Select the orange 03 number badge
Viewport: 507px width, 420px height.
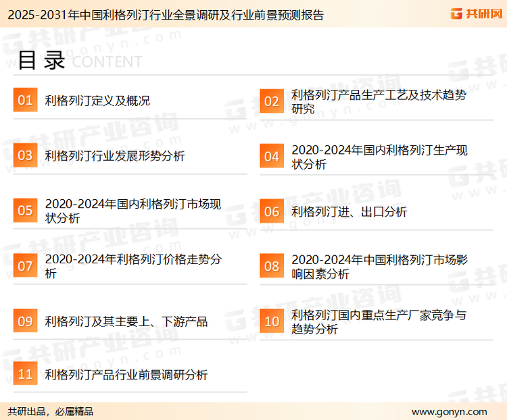point(25,155)
